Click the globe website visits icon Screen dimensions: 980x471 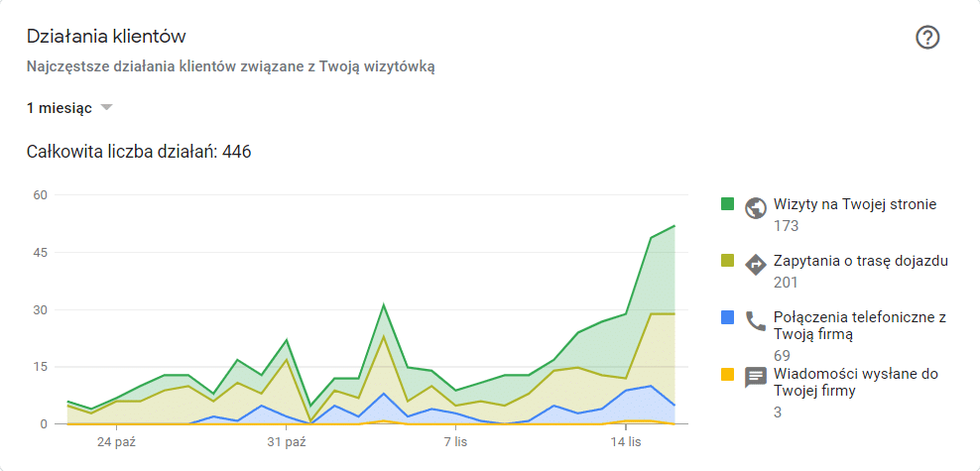click(756, 207)
